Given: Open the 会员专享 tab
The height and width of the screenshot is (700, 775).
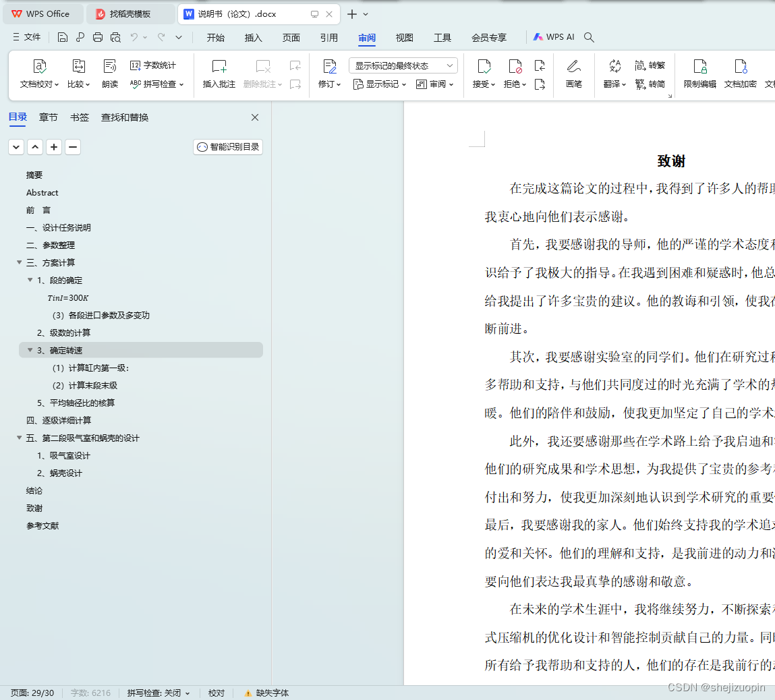Looking at the screenshot, I should 489,38.
